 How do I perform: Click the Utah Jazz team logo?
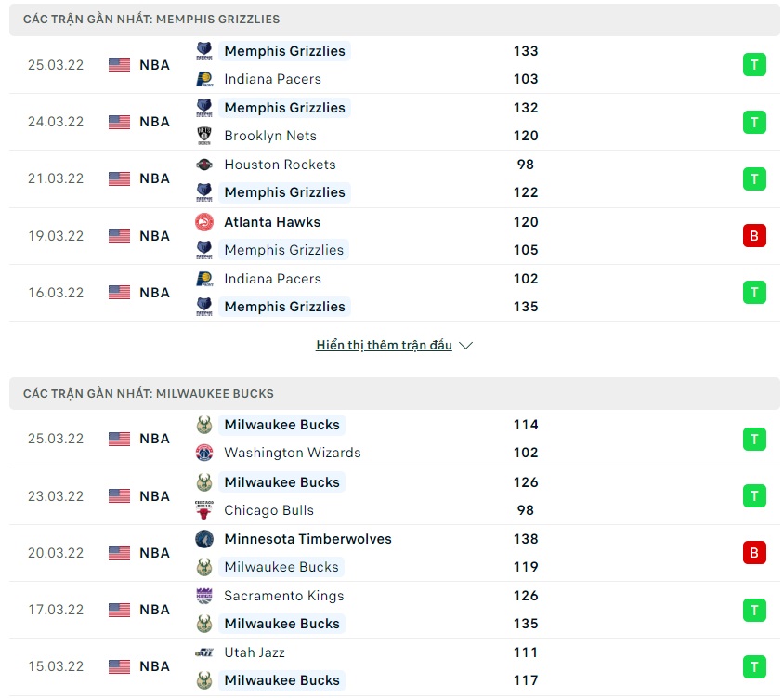(x=204, y=652)
